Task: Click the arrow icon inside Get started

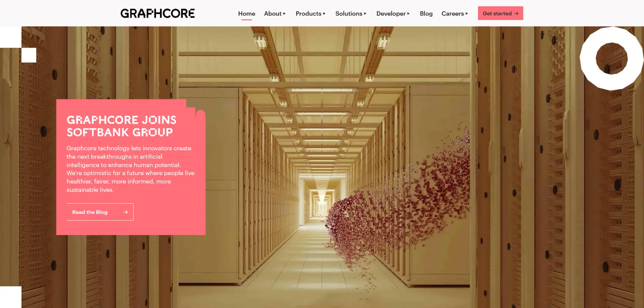Action: pos(516,14)
